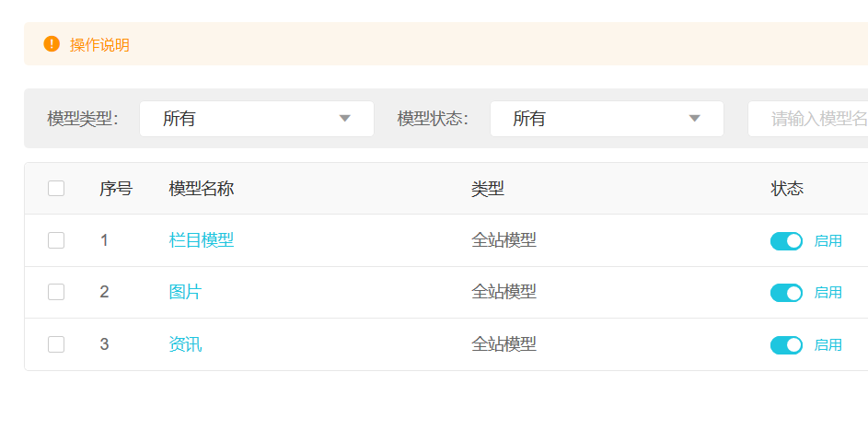
Task: Click the 模型名称 column header
Action: 202,189
